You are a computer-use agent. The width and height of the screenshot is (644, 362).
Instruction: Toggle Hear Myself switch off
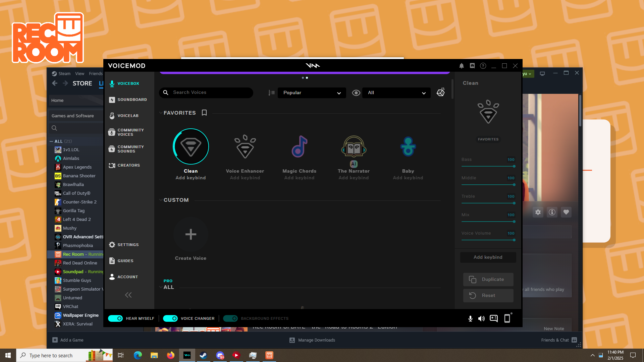(x=115, y=318)
